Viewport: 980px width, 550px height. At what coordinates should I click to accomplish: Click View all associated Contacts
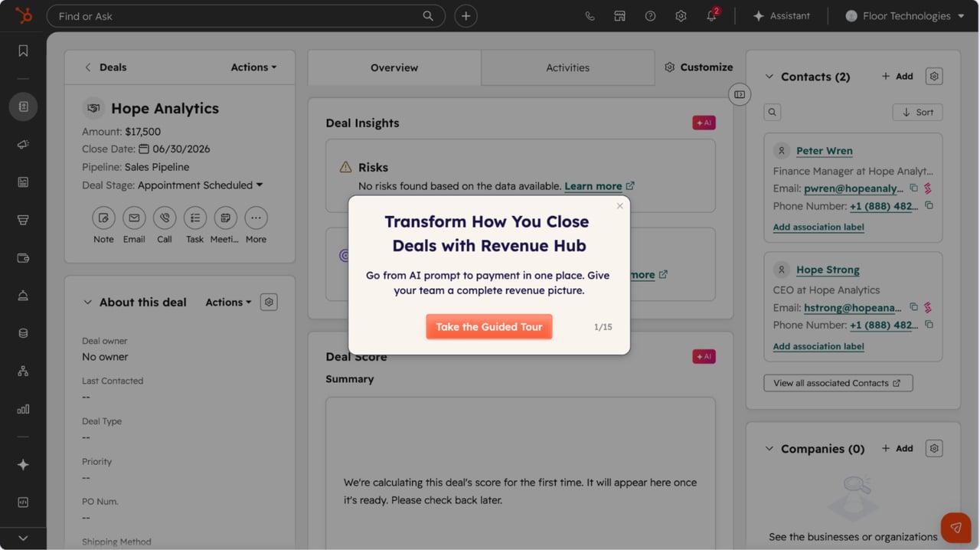point(838,383)
